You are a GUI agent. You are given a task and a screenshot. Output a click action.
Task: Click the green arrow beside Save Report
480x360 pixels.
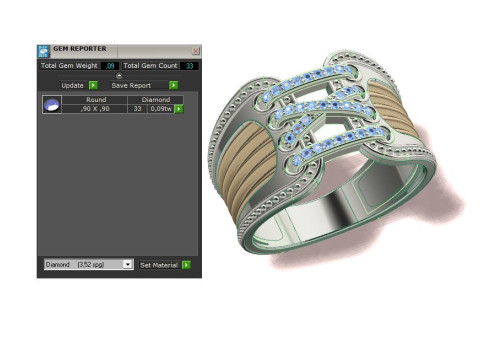(174, 85)
